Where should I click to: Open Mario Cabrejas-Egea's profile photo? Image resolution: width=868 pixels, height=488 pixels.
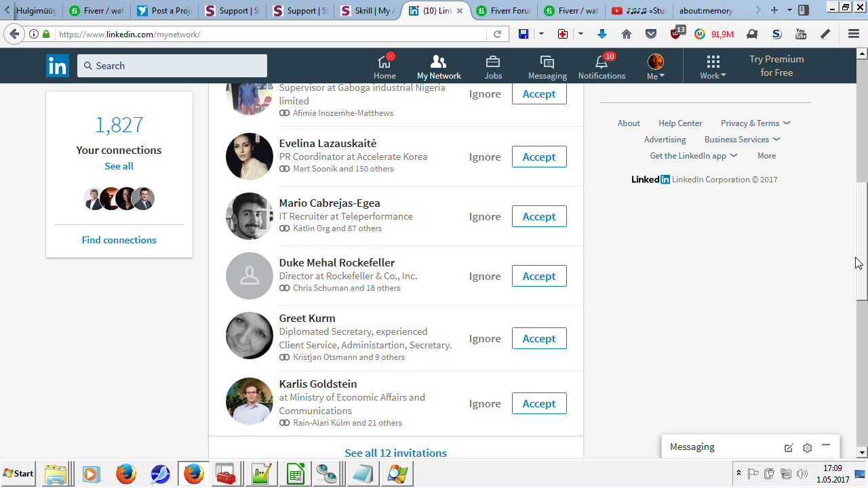coord(250,216)
